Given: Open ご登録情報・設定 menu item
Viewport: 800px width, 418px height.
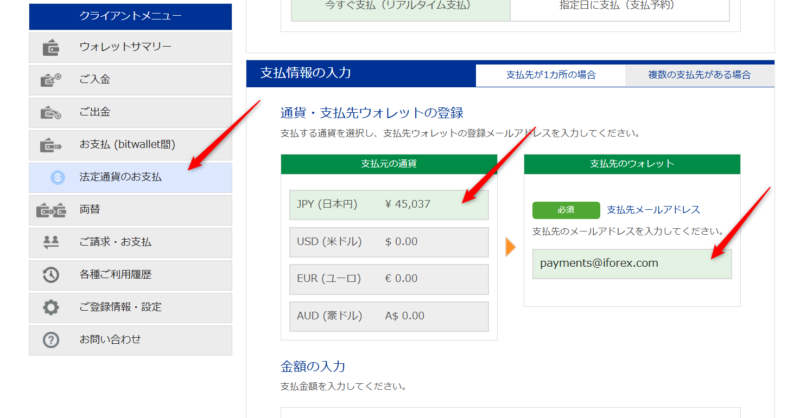Looking at the screenshot, I should tap(131, 307).
